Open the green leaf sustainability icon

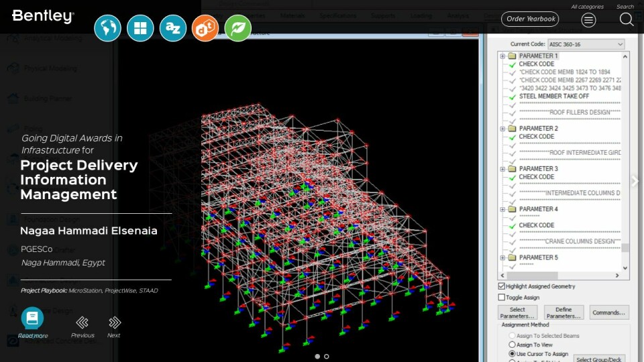[237, 28]
